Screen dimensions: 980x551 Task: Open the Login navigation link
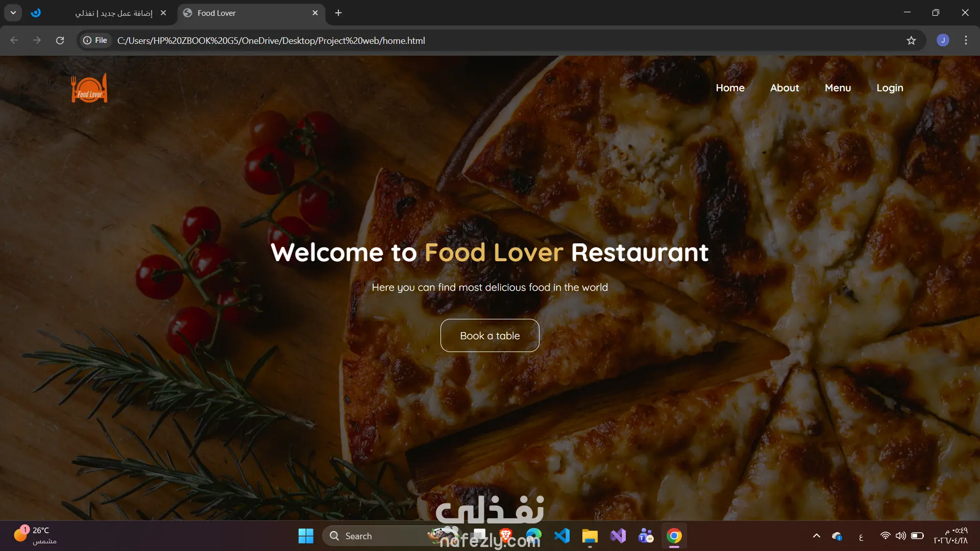(x=890, y=88)
